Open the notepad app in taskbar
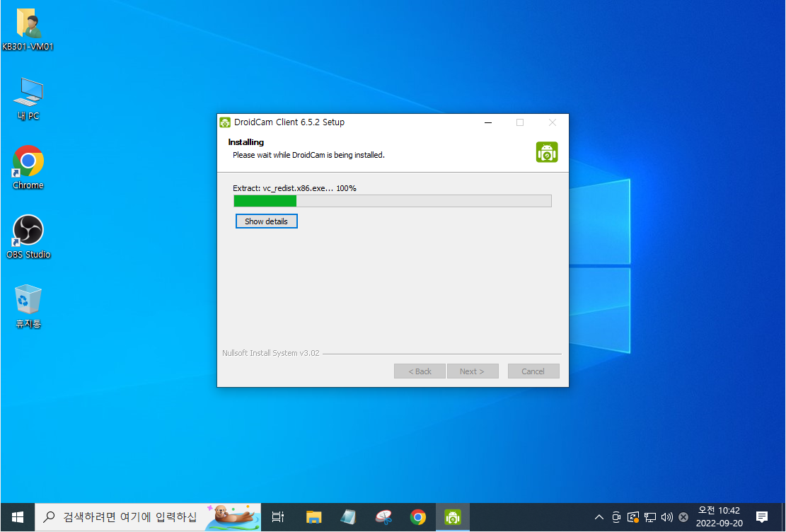The width and height of the screenshot is (786, 532). 348,517
